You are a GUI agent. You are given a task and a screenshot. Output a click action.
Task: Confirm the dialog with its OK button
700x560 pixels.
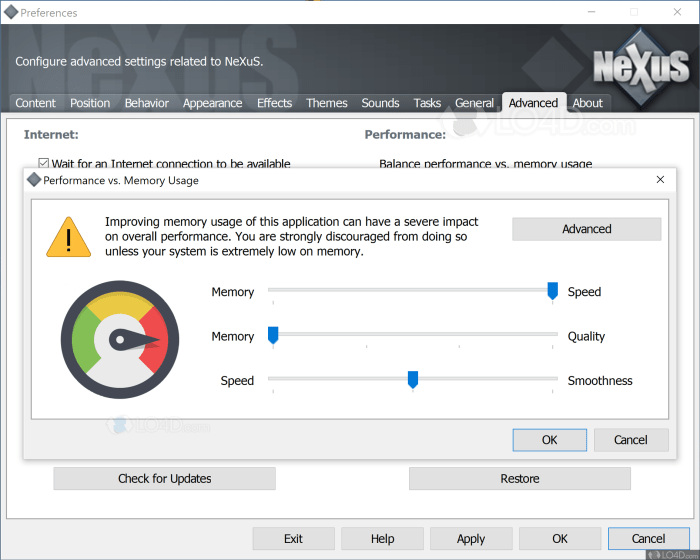point(550,440)
